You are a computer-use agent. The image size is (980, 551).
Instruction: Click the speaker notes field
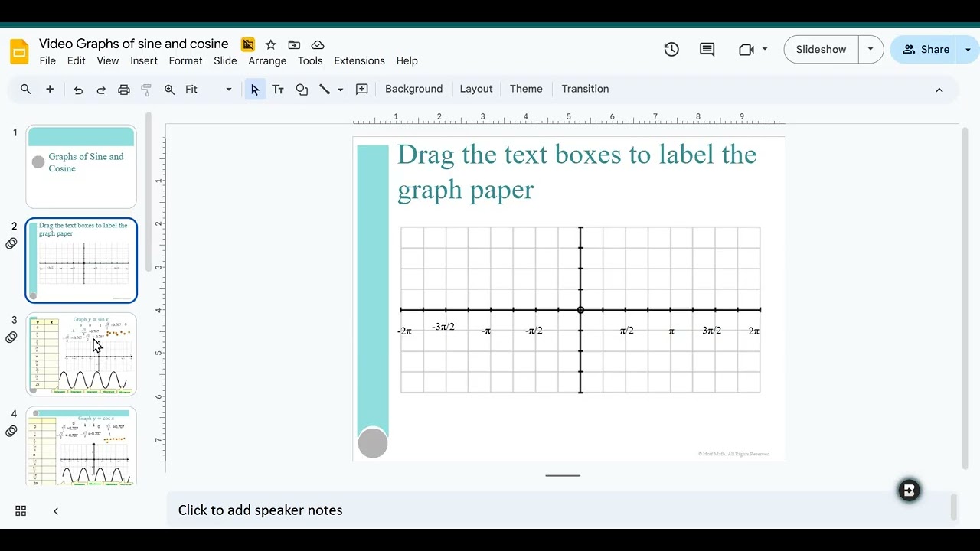(x=559, y=510)
